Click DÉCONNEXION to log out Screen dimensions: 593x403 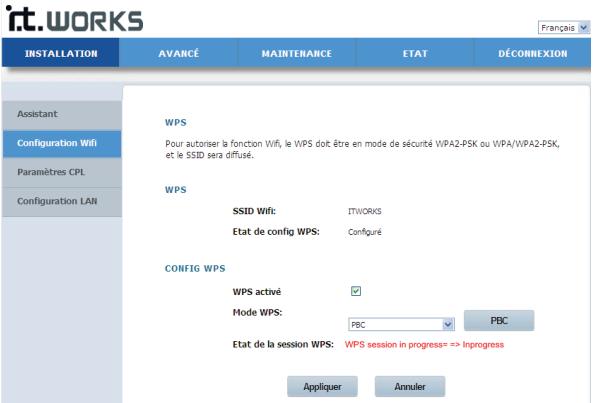click(x=532, y=53)
